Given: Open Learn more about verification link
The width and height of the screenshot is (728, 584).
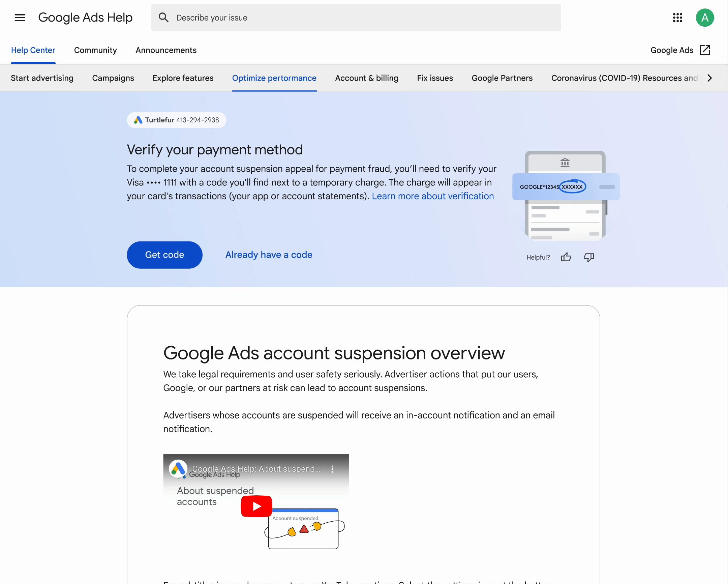Looking at the screenshot, I should tap(432, 196).
